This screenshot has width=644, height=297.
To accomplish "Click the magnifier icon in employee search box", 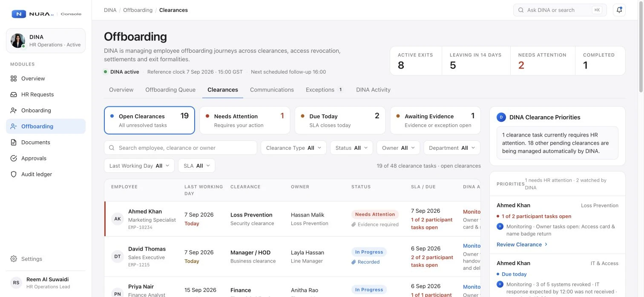I will click(112, 148).
